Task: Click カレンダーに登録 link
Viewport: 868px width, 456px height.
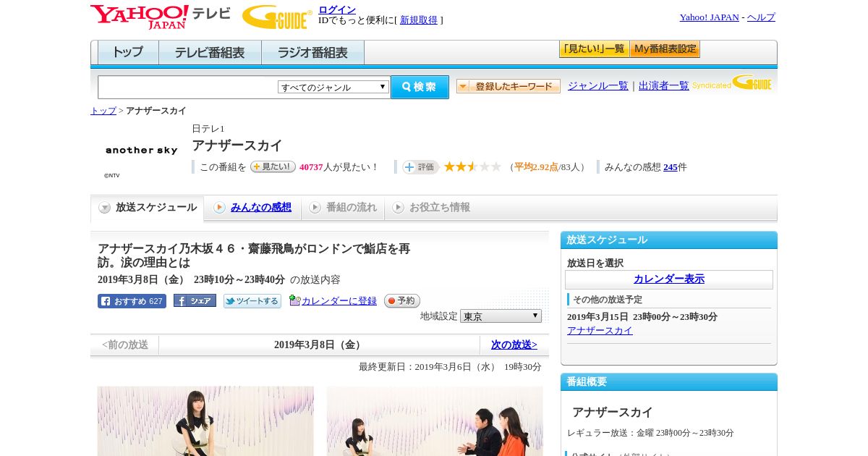Action: click(339, 301)
